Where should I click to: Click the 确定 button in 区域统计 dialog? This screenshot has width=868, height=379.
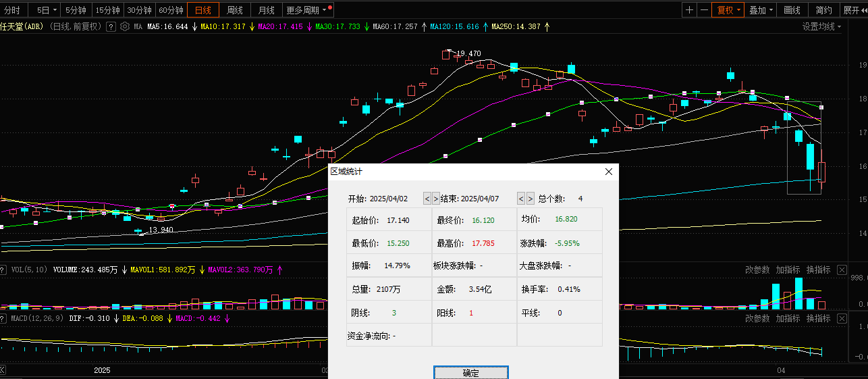point(471,373)
